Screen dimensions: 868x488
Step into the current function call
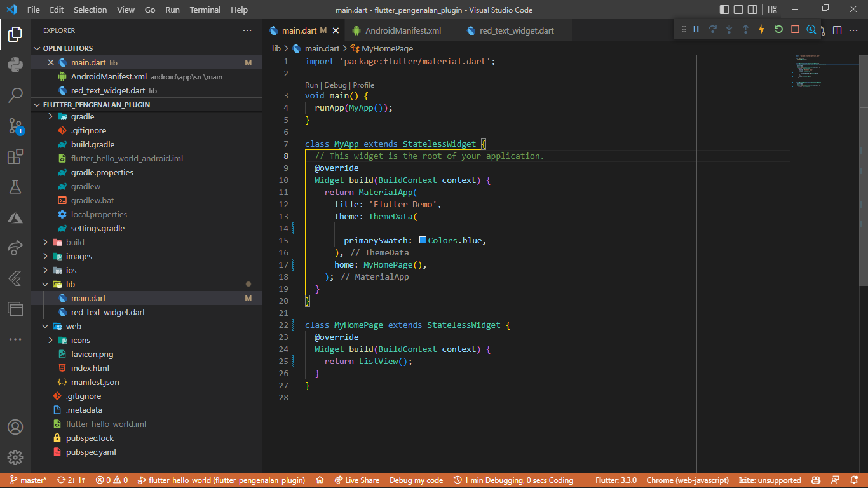729,29
